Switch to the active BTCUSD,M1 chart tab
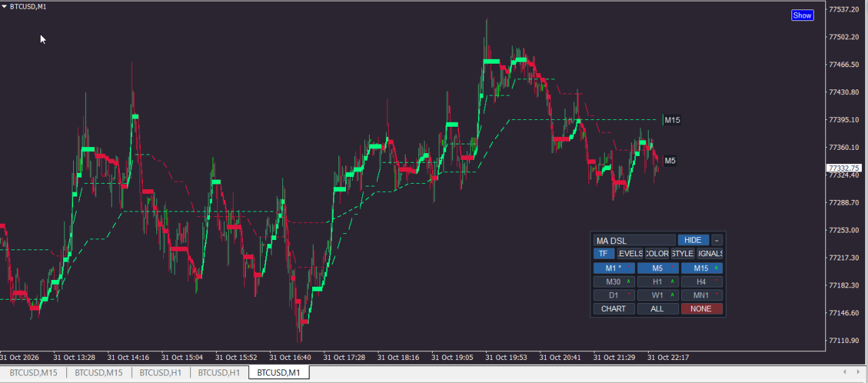 (x=279, y=373)
